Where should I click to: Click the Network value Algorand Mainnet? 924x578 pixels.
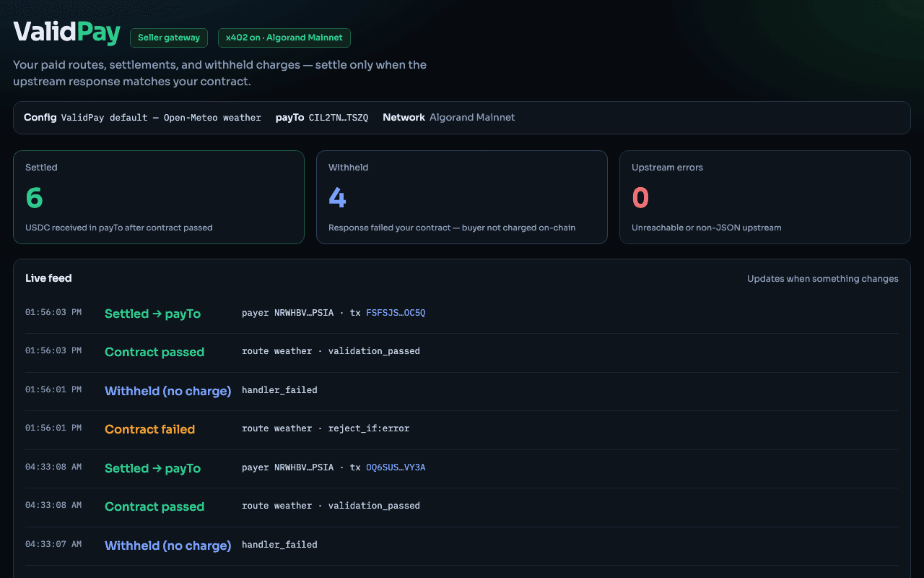coord(472,117)
